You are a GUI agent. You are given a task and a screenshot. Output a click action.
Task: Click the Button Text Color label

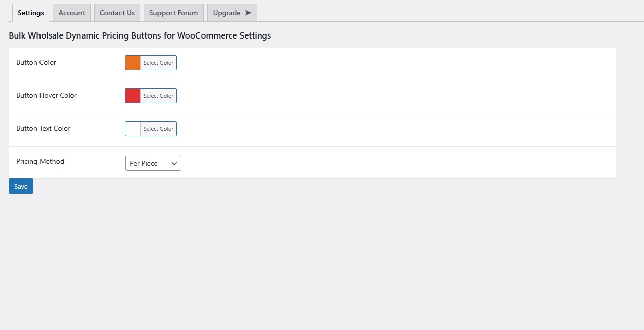coord(44,128)
